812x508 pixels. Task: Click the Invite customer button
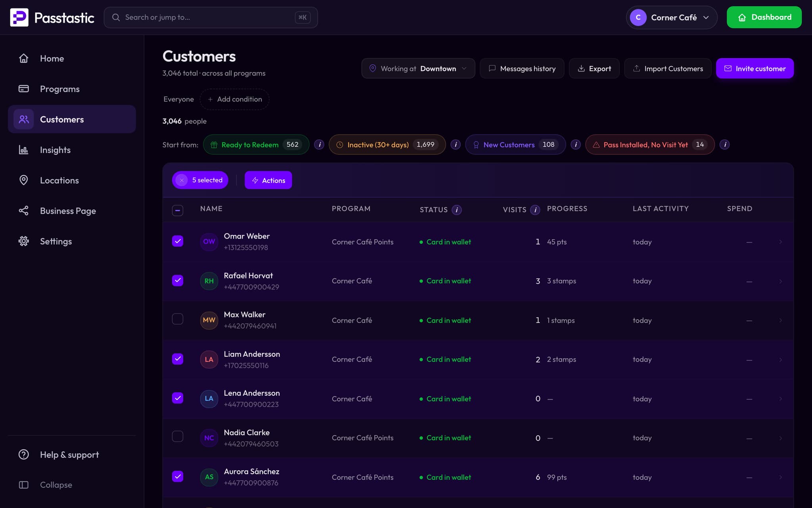(755, 68)
